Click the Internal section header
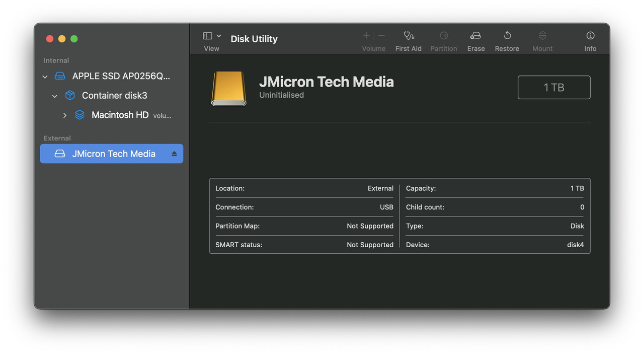 click(x=56, y=60)
